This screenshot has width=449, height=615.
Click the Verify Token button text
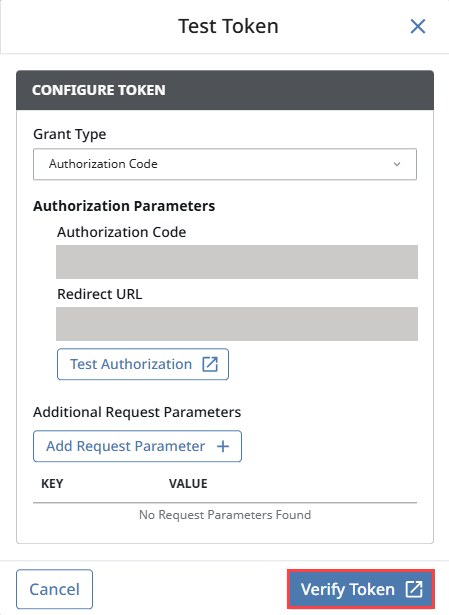pyautogui.click(x=347, y=589)
